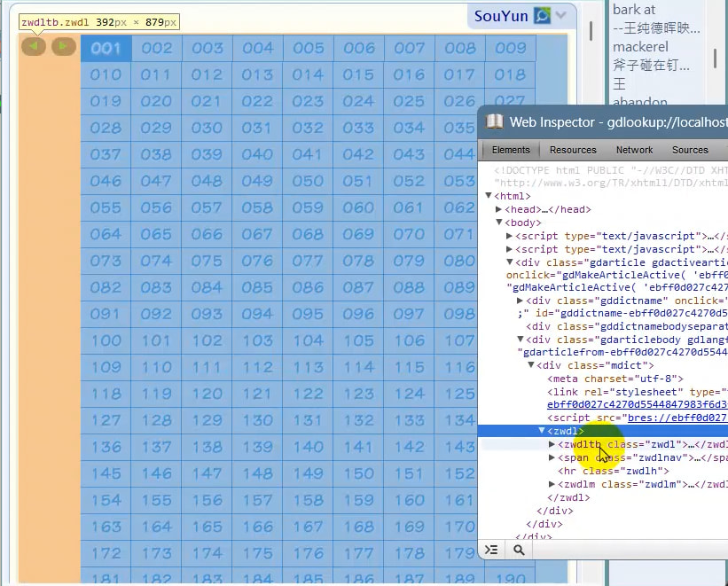Click table cell 050

point(308,181)
